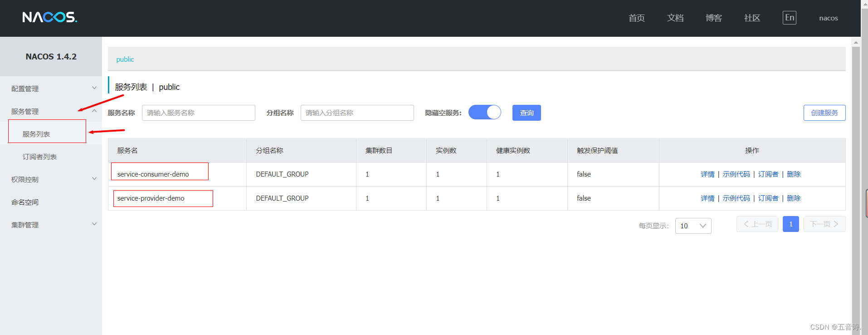This screenshot has width=868, height=335.
Task: Focus the 分组名称 input field
Action: point(357,113)
